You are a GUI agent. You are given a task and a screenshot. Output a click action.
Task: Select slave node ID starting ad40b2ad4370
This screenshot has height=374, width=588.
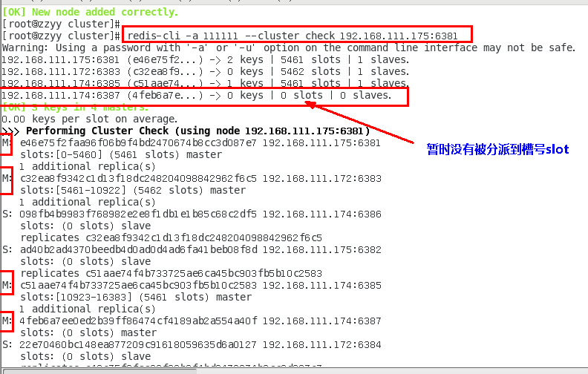click(138, 250)
